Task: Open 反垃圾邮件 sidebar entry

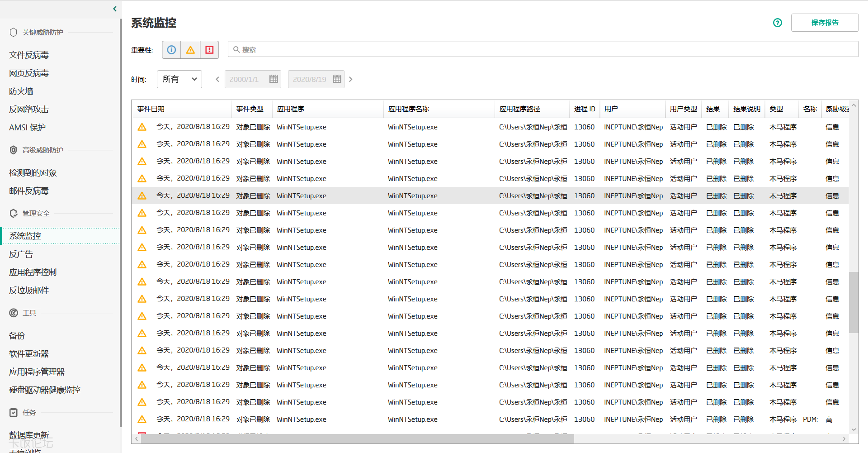Action: 29,290
